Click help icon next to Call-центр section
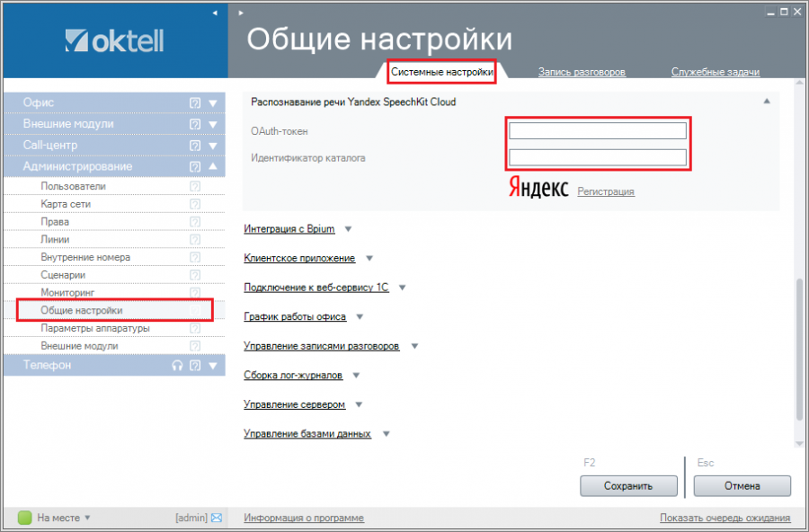 point(195,145)
